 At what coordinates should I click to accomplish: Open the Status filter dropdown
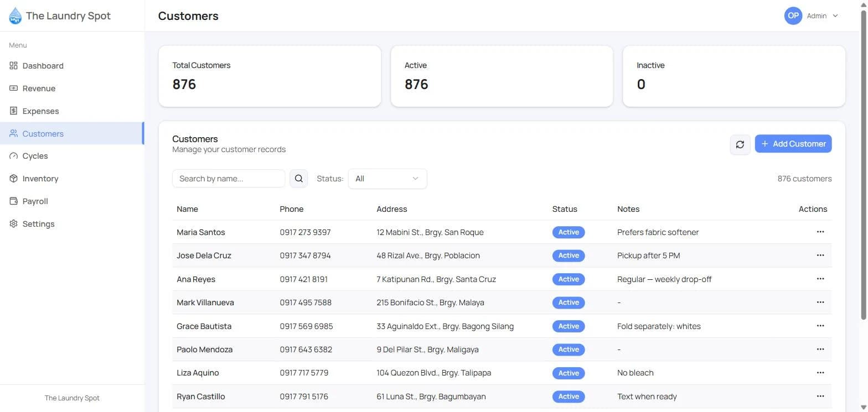387,179
